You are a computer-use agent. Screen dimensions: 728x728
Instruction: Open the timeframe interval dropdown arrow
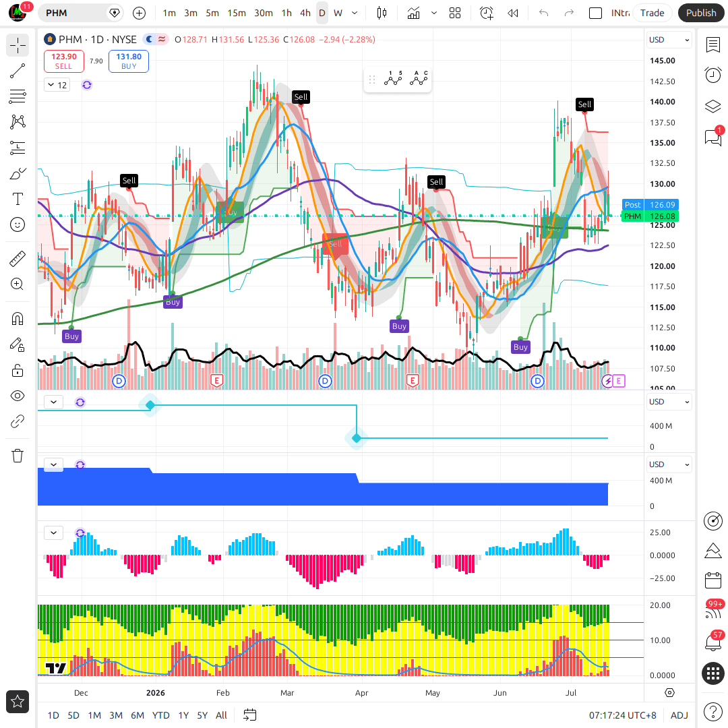(x=355, y=13)
